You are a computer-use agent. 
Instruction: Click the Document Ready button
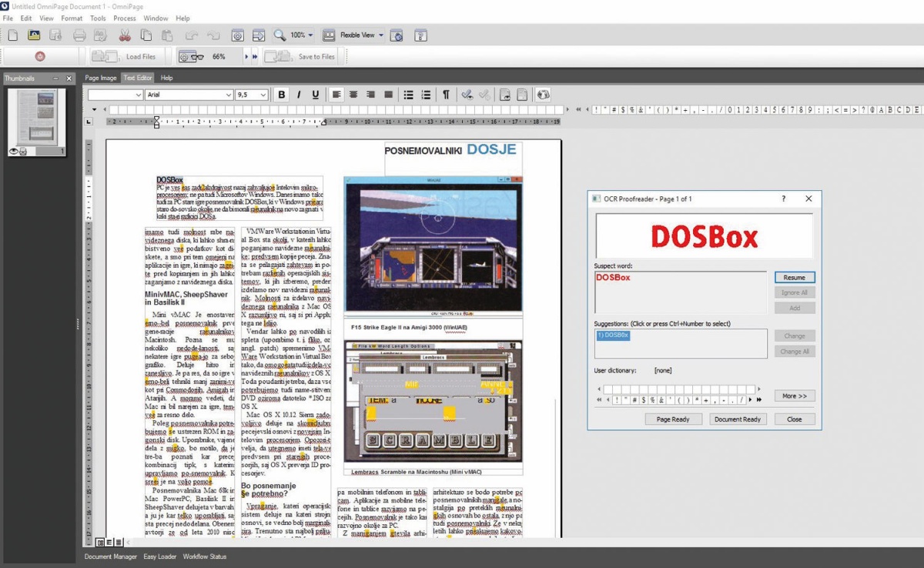pyautogui.click(x=738, y=419)
